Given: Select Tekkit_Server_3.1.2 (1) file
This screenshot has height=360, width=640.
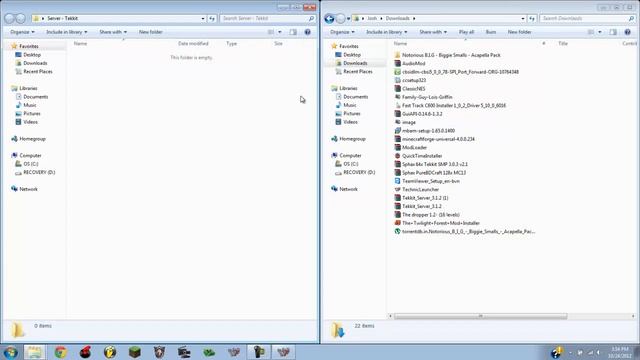Looking at the screenshot, I should pyautogui.click(x=421, y=198).
